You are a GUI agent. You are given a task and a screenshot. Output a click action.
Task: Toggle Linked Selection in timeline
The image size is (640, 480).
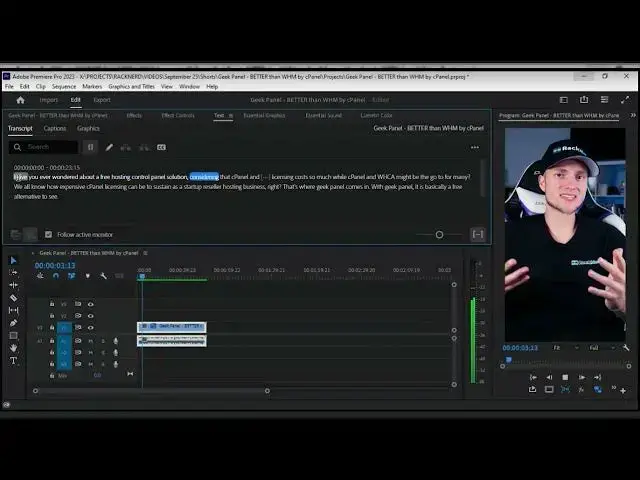(71, 276)
